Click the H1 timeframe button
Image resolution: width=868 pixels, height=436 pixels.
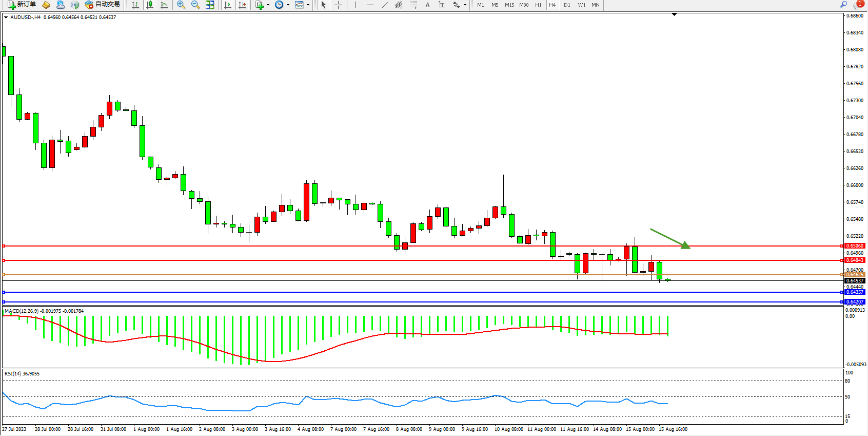[538, 5]
